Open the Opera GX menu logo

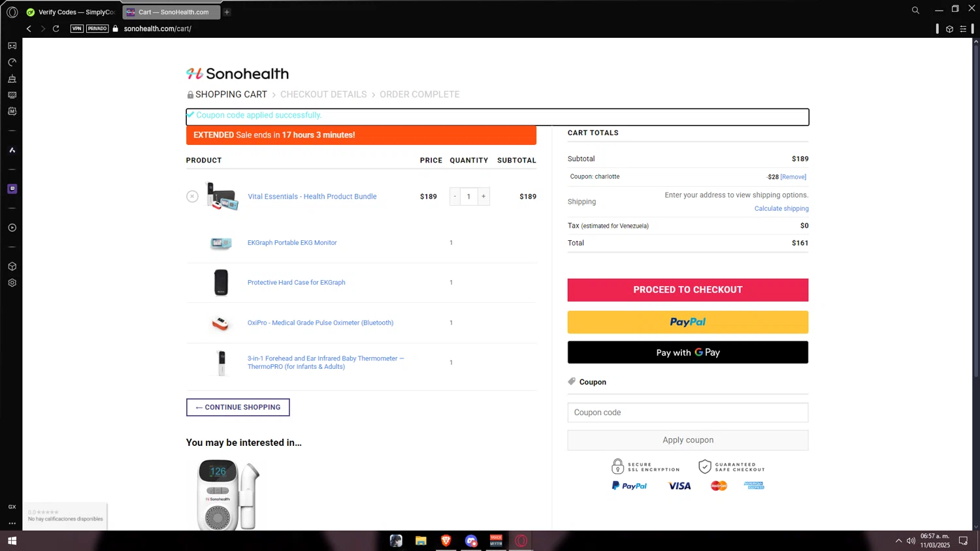(12, 12)
